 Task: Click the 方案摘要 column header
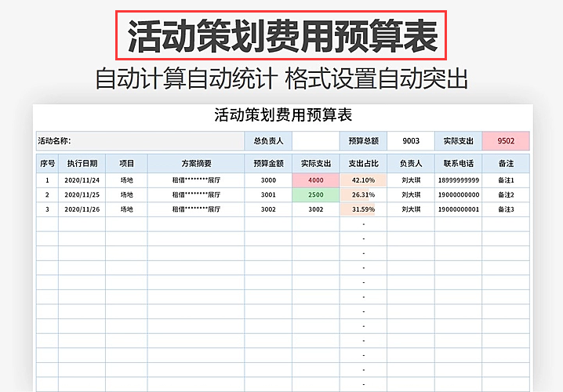196,164
